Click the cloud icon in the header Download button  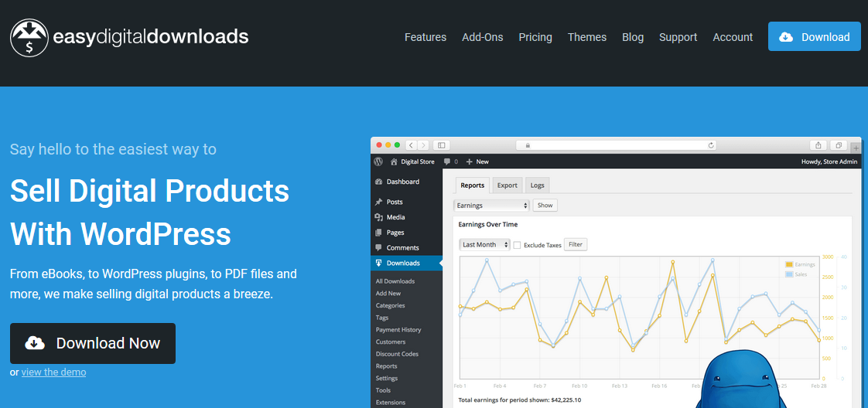point(785,37)
